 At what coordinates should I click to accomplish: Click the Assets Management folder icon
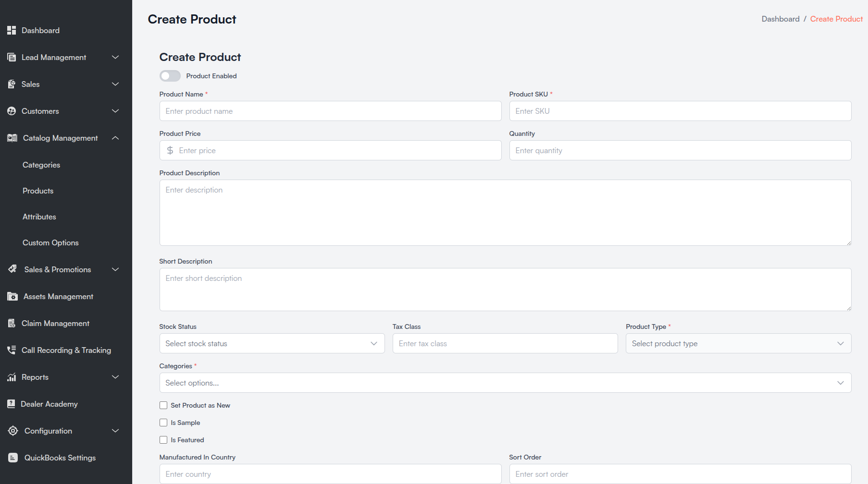point(12,296)
